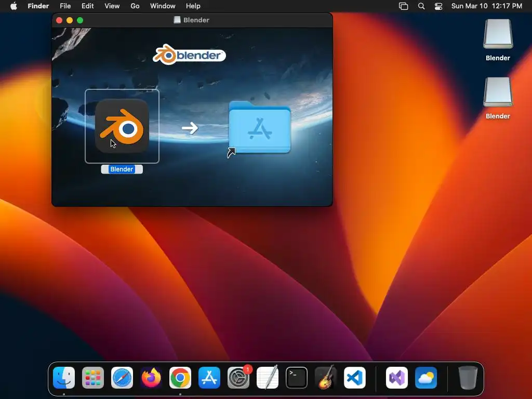The height and width of the screenshot is (399, 532).
Task: Launch GarageBand from the Dock
Action: coord(326,378)
